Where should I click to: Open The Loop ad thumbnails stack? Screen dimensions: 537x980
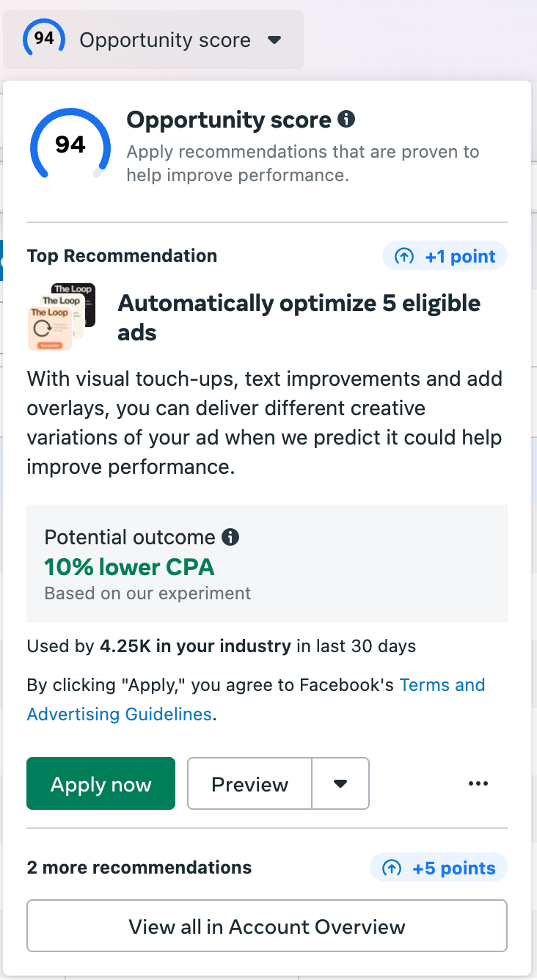[62, 317]
